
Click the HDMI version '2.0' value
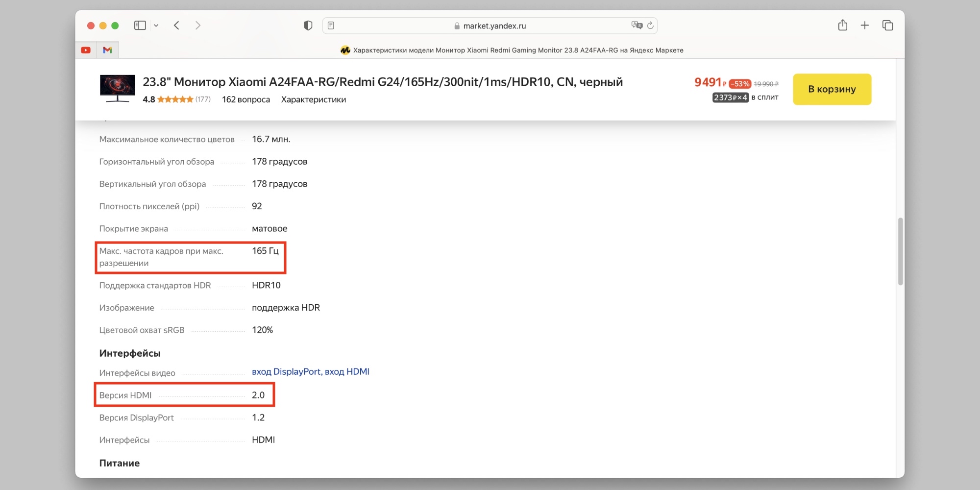[258, 395]
